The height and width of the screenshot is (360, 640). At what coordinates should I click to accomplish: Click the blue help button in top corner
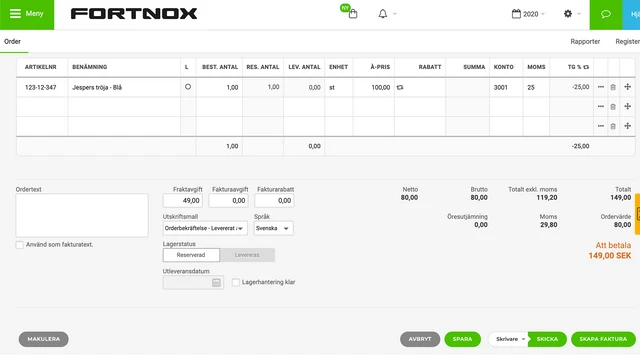[631, 14]
